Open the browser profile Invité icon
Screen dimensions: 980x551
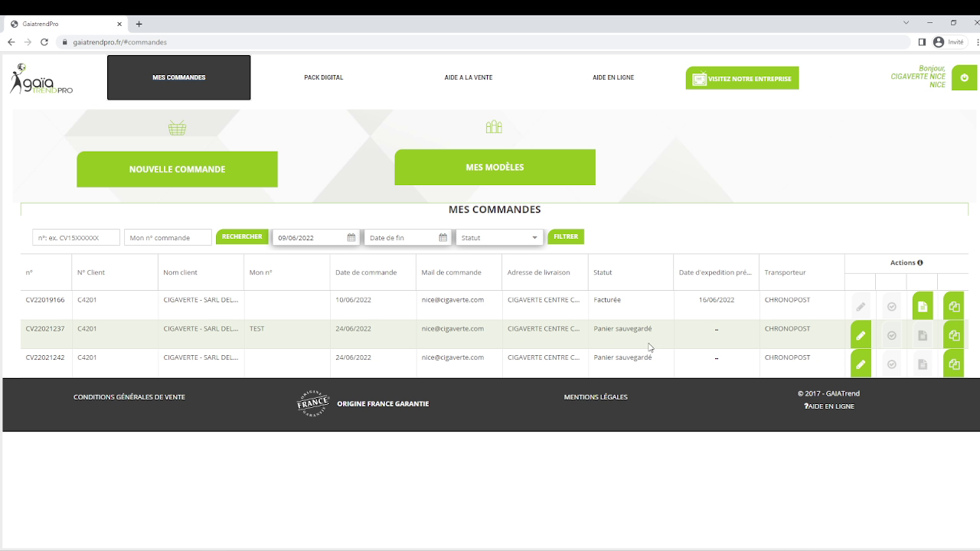tap(949, 42)
